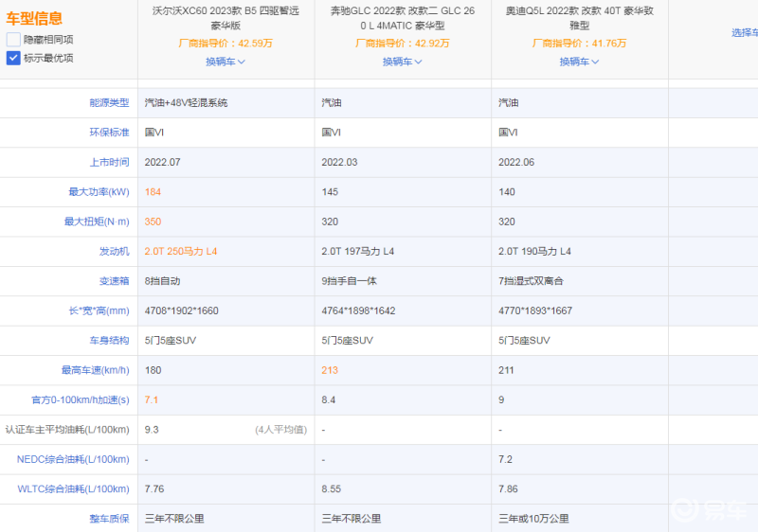Image resolution: width=758 pixels, height=532 pixels.
Task: Click the 发动机 row label
Action: click(114, 252)
